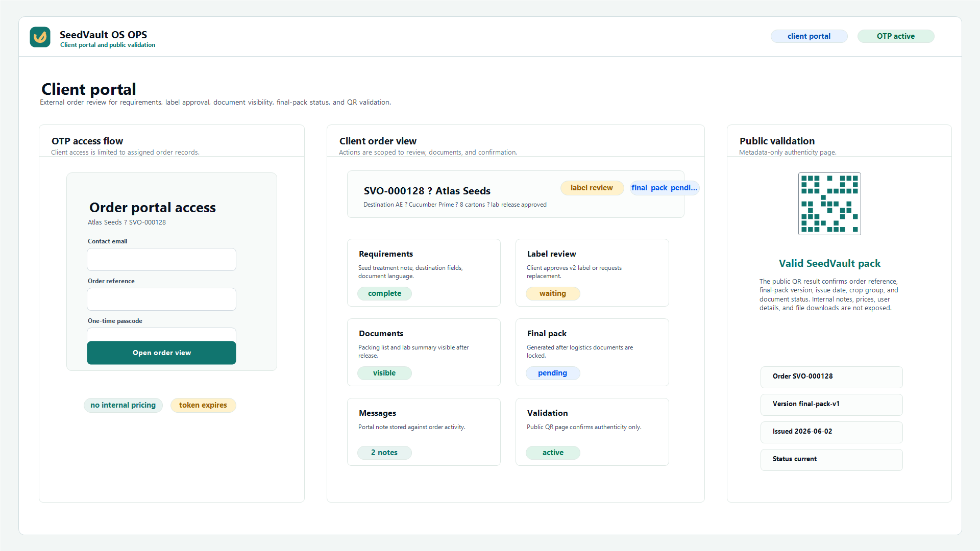Viewport: 980px width, 551px height.
Task: Focus the One-time passcode field
Action: tap(161, 334)
